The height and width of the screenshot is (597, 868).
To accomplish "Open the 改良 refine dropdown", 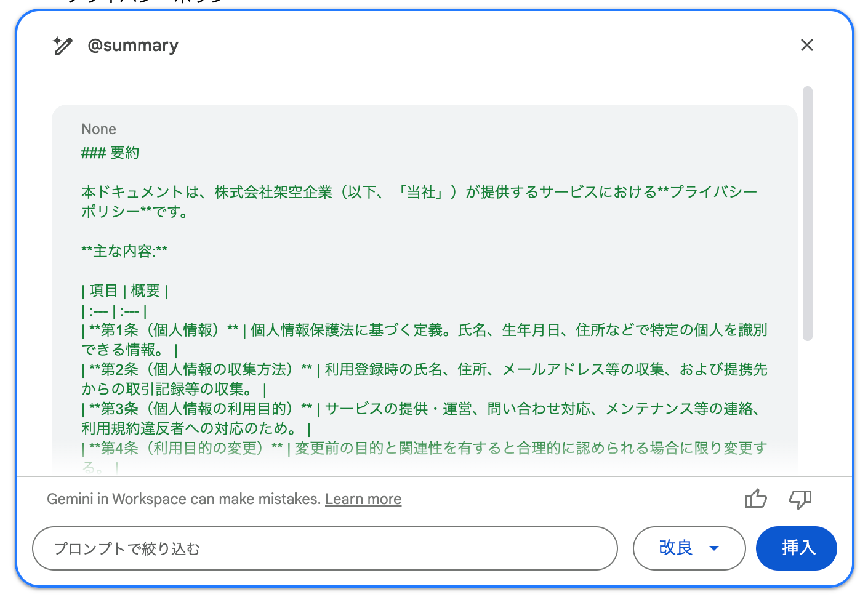I will [x=676, y=548].
